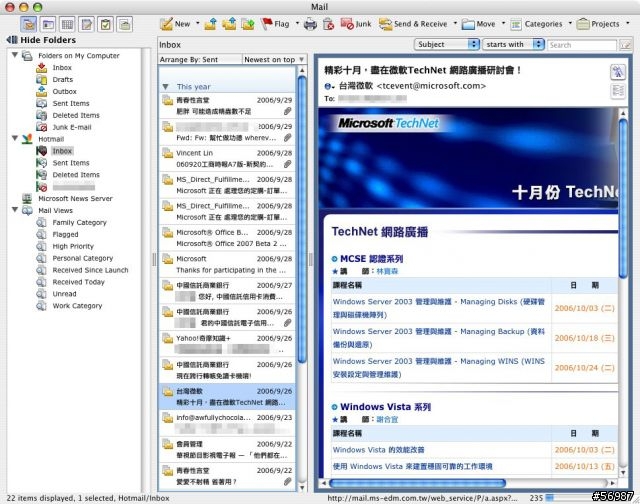Click lower icon at preview header's right
640x504 pixels.
[618, 91]
